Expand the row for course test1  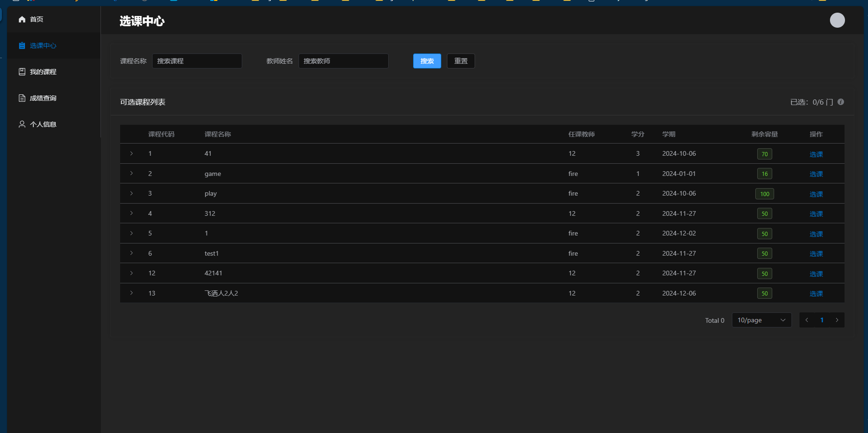tap(131, 253)
